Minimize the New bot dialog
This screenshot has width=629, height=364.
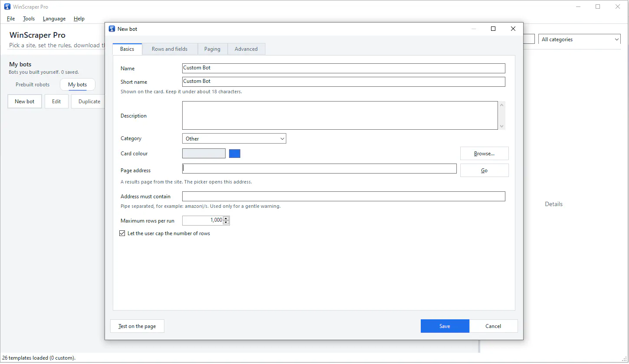(x=473, y=29)
